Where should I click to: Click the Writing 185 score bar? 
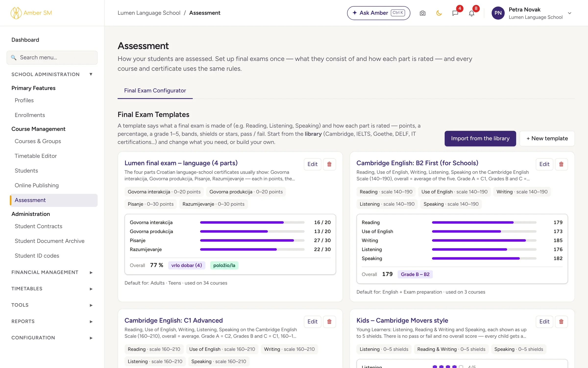coord(484,240)
